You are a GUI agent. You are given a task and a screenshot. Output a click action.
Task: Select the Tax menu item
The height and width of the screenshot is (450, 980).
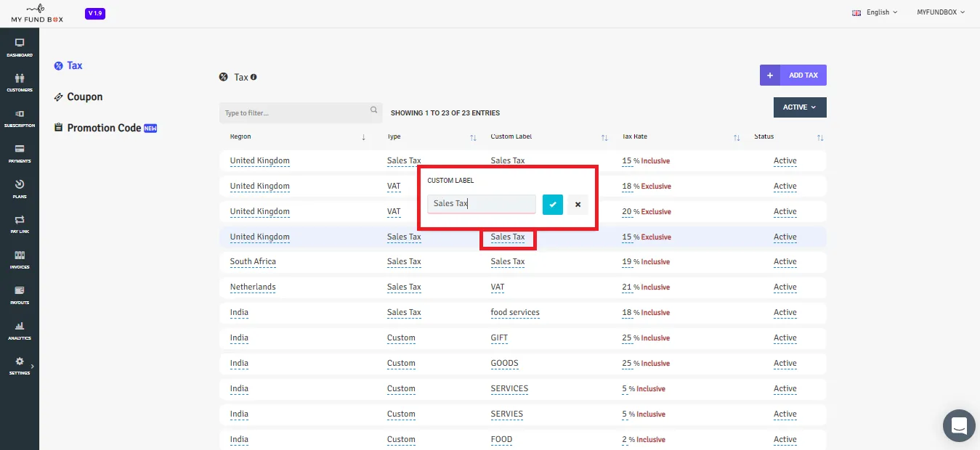tap(68, 65)
